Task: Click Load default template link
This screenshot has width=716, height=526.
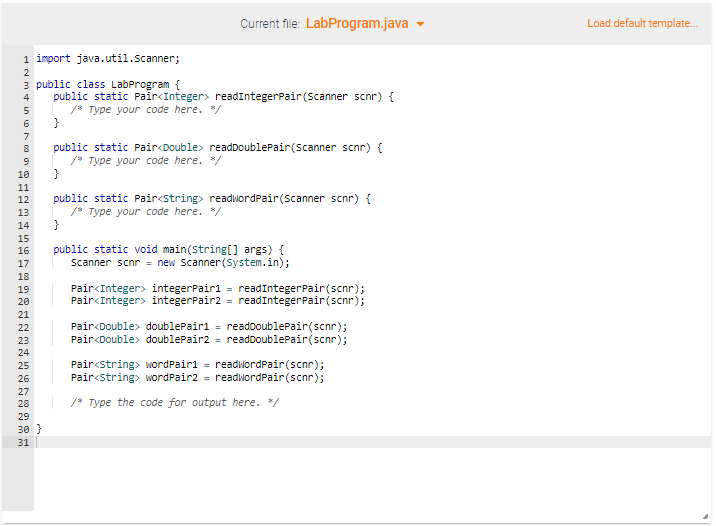Action: (x=642, y=23)
